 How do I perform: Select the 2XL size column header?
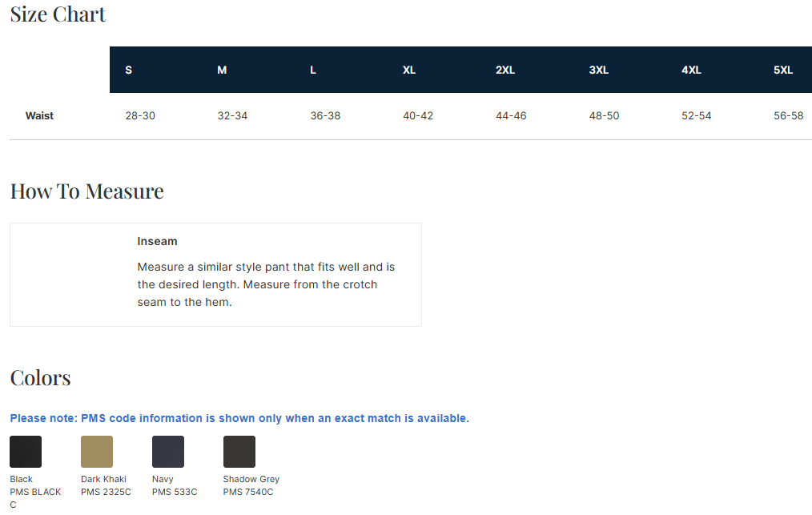(505, 70)
